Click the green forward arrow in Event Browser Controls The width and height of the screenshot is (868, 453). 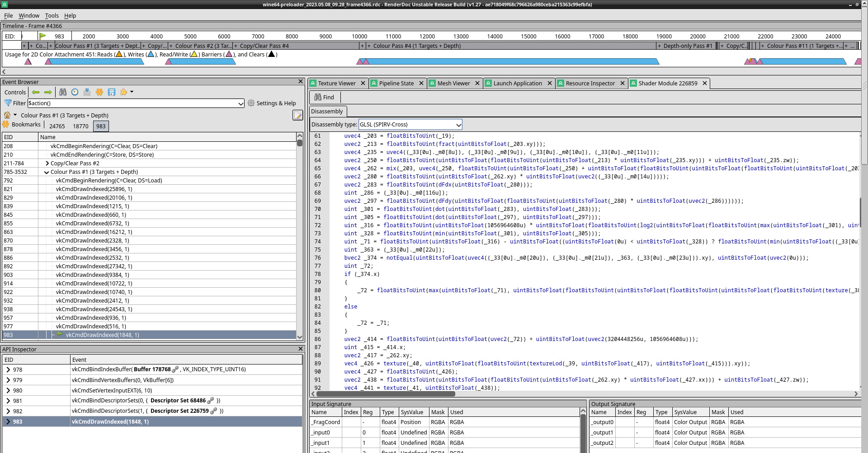[48, 92]
